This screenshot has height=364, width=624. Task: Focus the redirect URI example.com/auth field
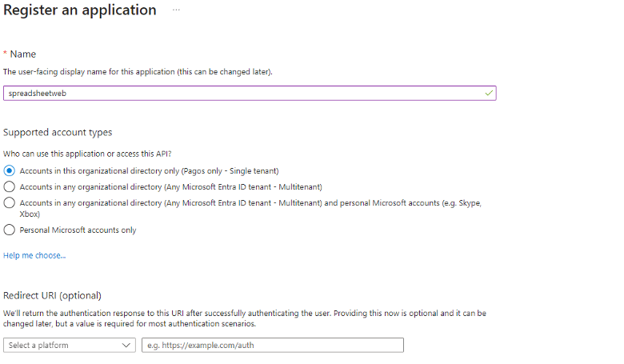pyautogui.click(x=272, y=346)
